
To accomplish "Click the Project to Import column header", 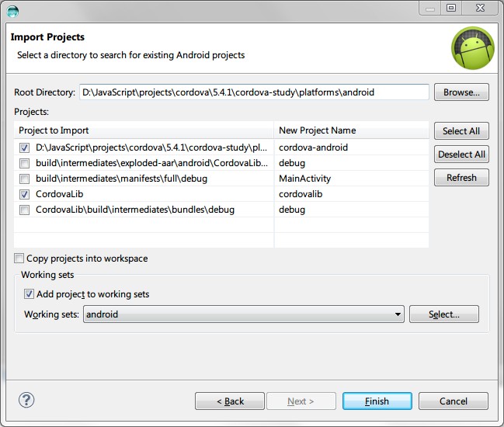I will pos(144,130).
